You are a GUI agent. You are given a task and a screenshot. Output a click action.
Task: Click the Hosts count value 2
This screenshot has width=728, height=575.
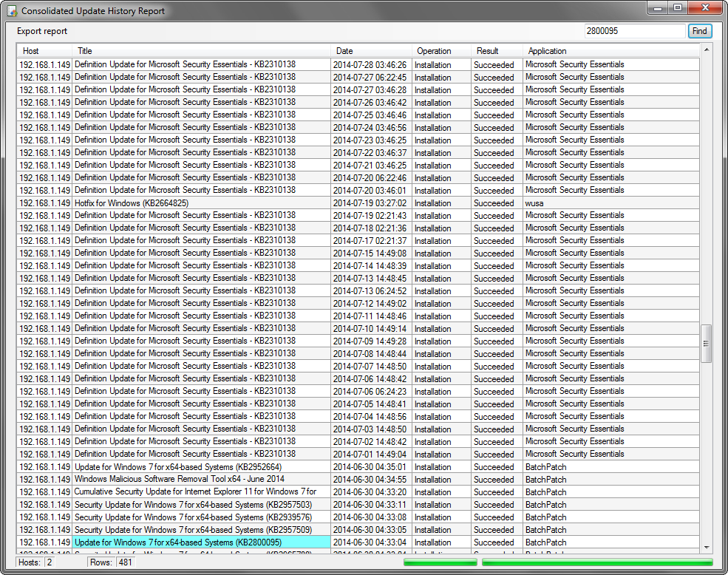click(x=50, y=562)
